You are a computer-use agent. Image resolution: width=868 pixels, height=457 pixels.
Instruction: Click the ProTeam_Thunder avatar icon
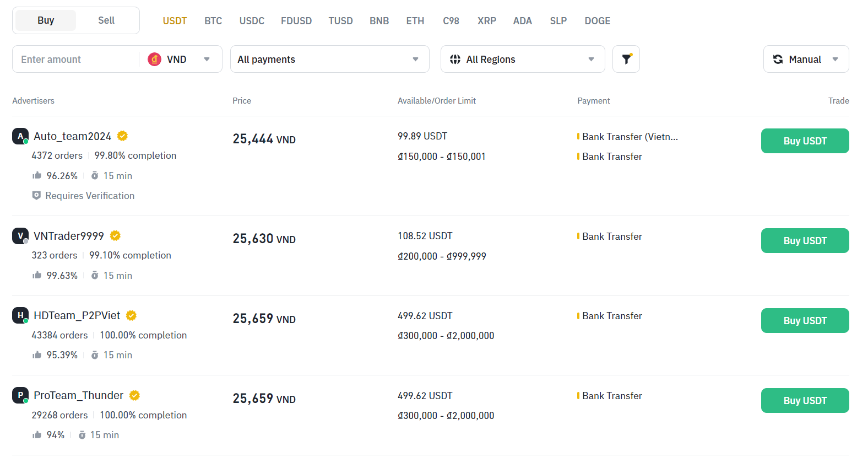point(20,395)
